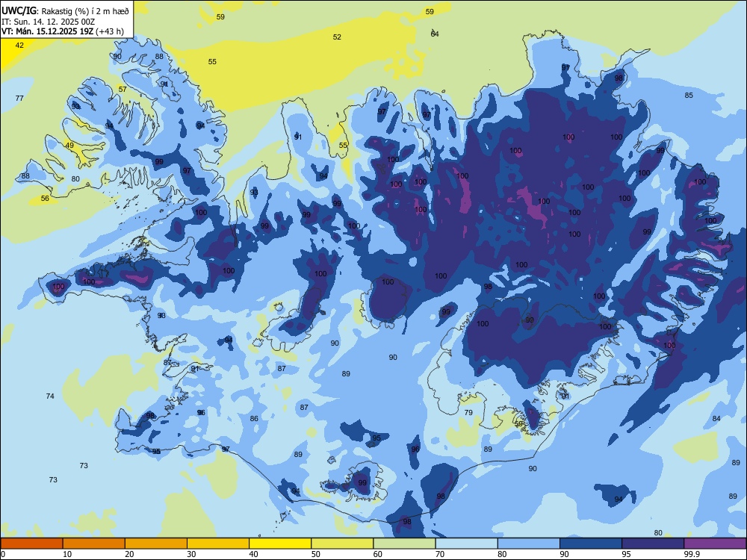Click the '74' value in the western sea
This screenshot has width=747, height=560.
pyautogui.click(x=50, y=396)
